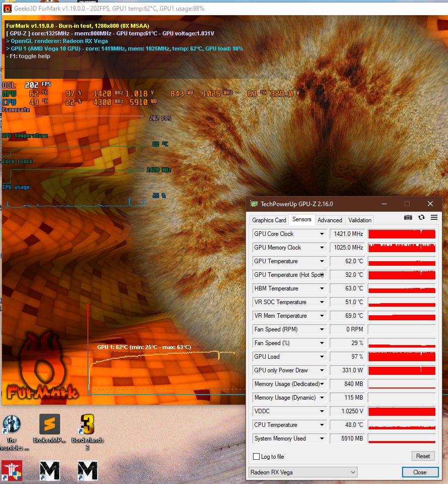Click the 0 RPM fan speed value

click(x=347, y=329)
